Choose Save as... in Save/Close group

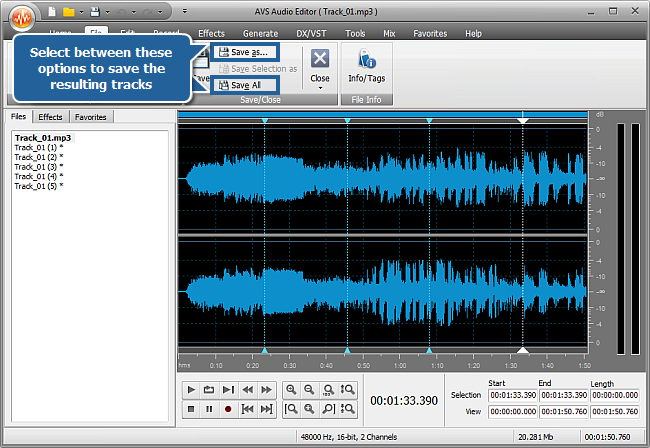pyautogui.click(x=245, y=52)
